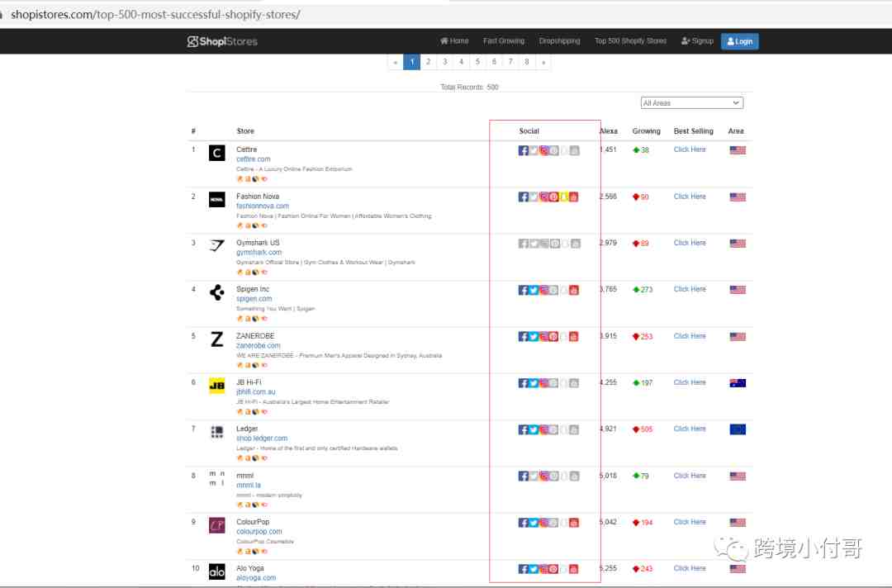Click the ColourPop logo
The height and width of the screenshot is (588, 892).
(x=216, y=525)
